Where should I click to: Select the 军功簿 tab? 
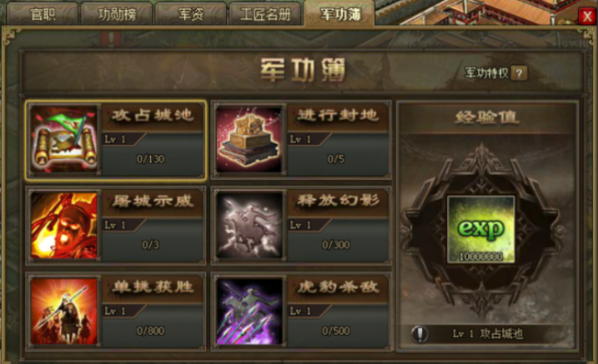coord(339,13)
